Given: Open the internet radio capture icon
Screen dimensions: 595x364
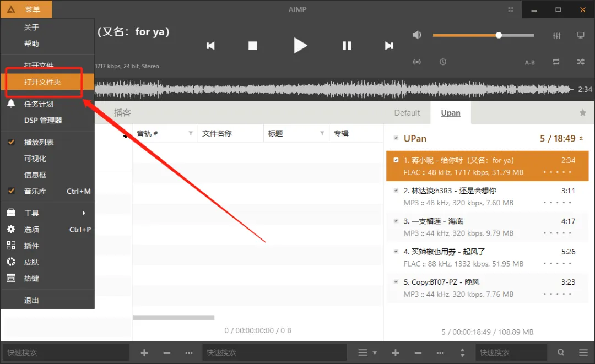Looking at the screenshot, I should [417, 62].
